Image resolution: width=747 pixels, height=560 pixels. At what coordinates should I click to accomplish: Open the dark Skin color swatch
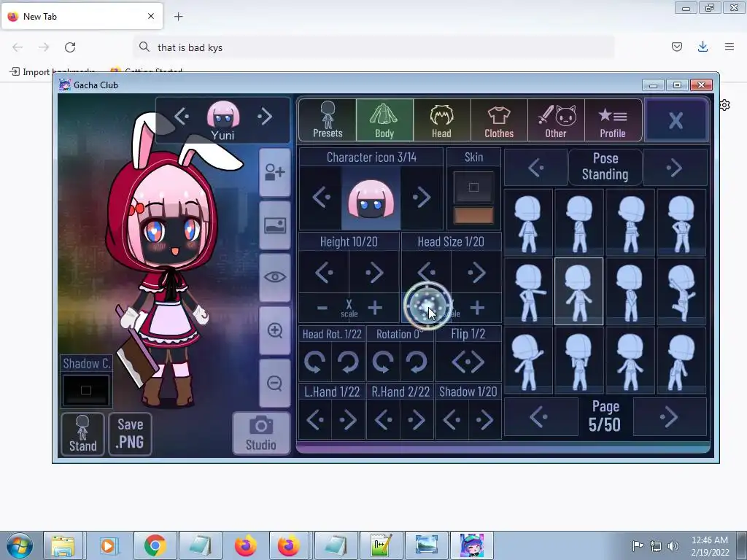click(473, 187)
